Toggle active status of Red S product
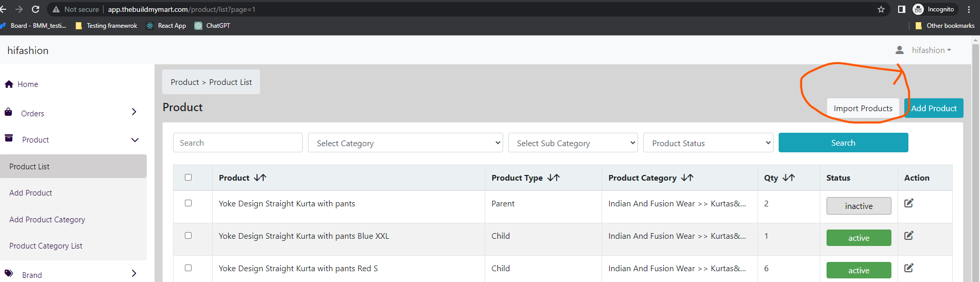The height and width of the screenshot is (282, 980). (858, 270)
